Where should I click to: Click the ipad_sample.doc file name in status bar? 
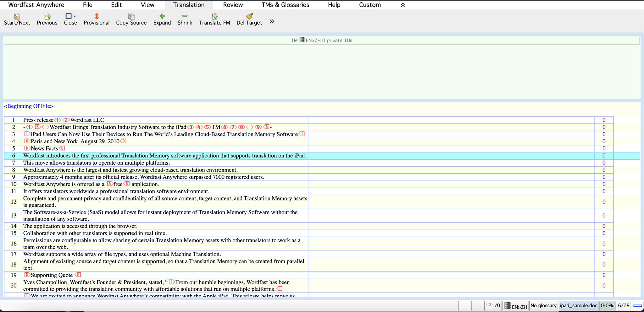click(x=579, y=305)
